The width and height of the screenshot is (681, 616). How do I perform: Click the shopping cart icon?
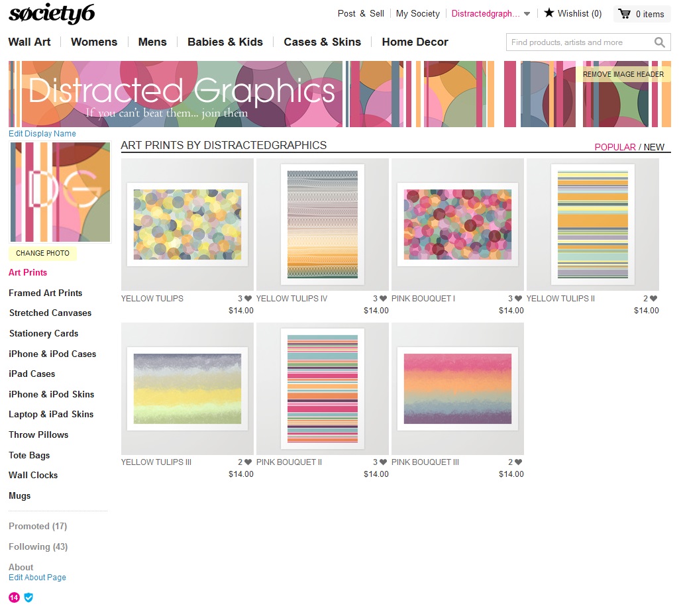pos(625,14)
